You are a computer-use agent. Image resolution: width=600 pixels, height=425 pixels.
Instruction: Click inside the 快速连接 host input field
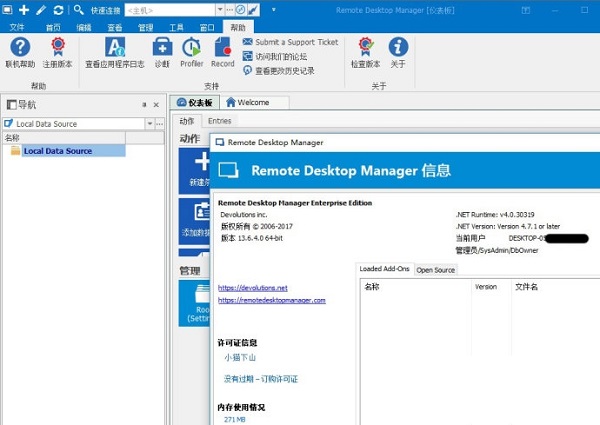click(170, 10)
